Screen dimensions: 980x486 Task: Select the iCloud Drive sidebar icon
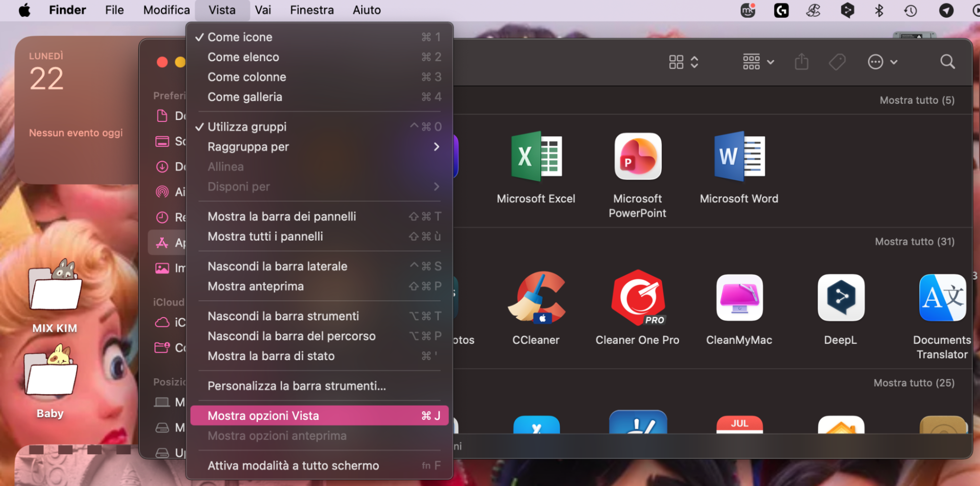click(x=162, y=322)
